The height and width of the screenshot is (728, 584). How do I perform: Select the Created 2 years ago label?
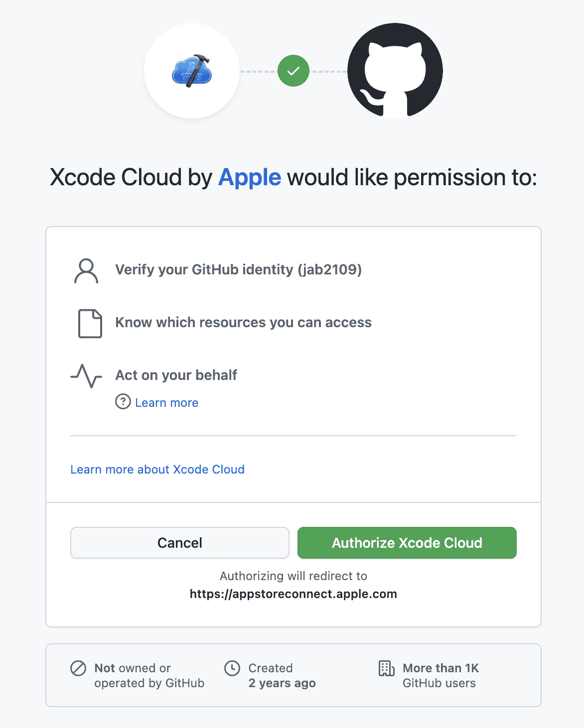coord(281,675)
